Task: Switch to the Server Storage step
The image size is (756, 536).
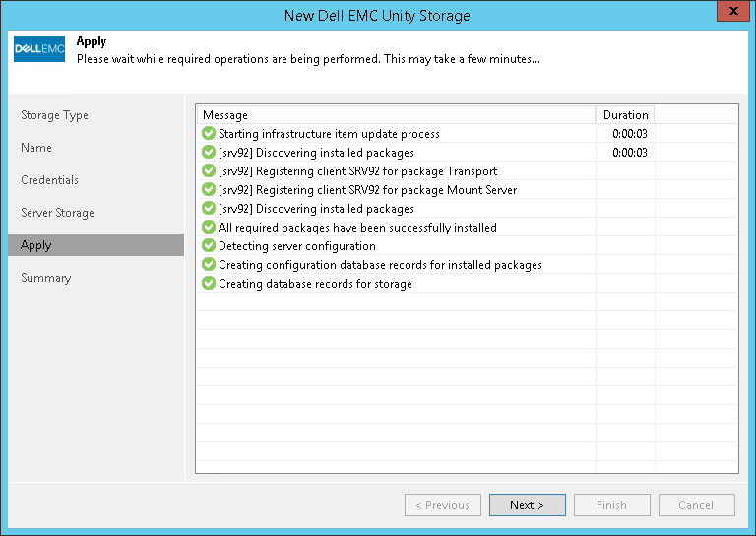Action: (x=57, y=213)
